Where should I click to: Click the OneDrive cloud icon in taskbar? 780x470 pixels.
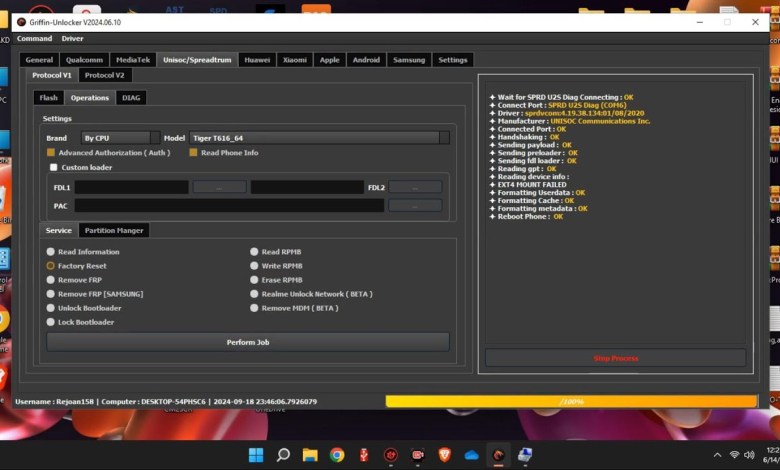pos(472,455)
